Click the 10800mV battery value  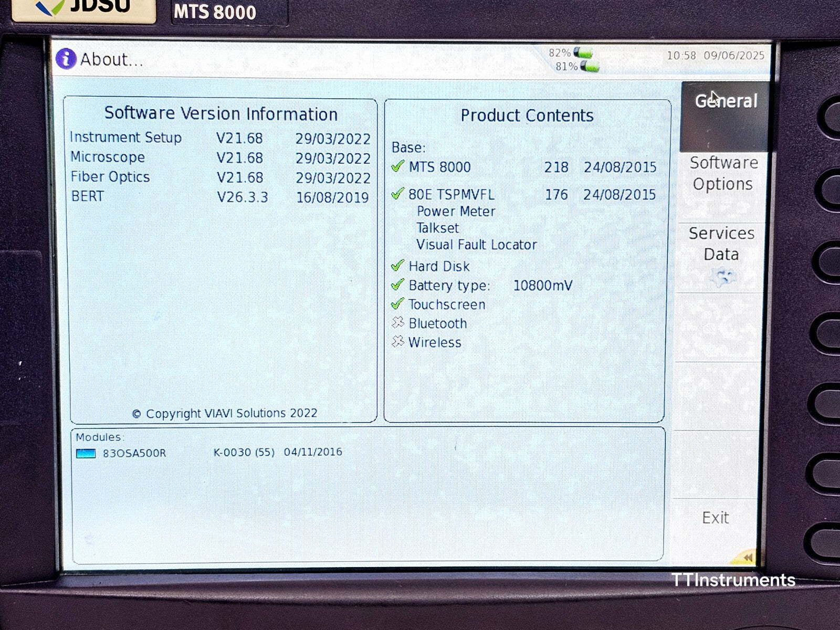point(543,286)
